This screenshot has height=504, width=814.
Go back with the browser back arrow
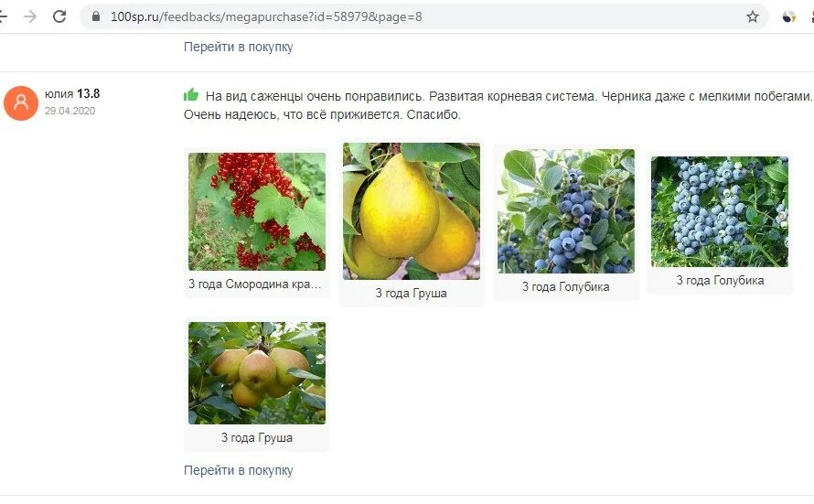click(3, 16)
